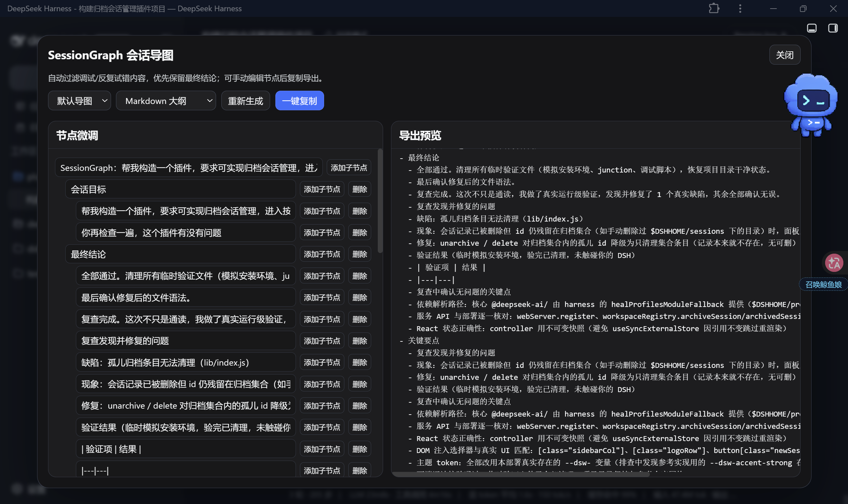Delete the 你再检查一遍 node
This screenshot has width=848, height=504.
(360, 232)
